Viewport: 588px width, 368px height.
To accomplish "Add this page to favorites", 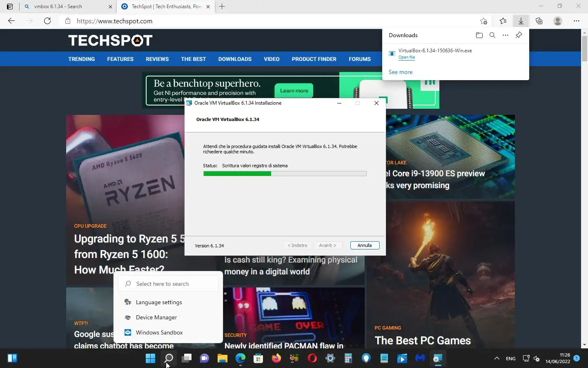I will tap(484, 21).
